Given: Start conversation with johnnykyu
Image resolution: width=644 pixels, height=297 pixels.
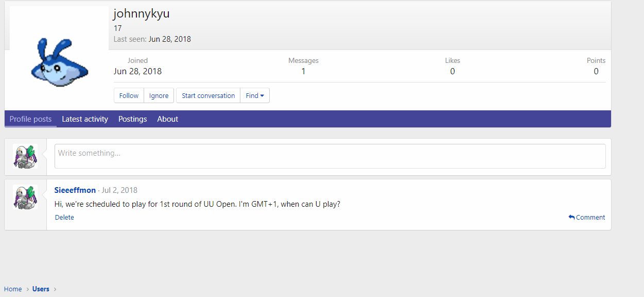Looking at the screenshot, I should point(208,95).
